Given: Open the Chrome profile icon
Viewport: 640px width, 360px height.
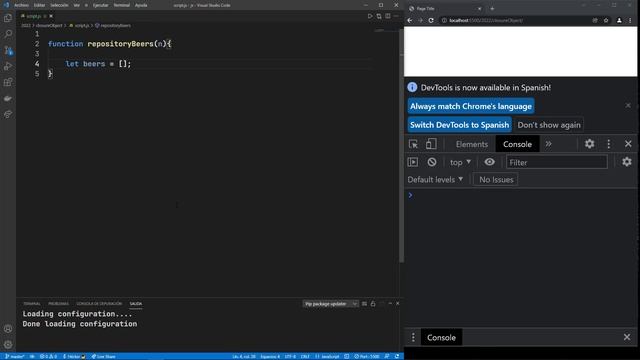Looking at the screenshot, I should 619,20.
